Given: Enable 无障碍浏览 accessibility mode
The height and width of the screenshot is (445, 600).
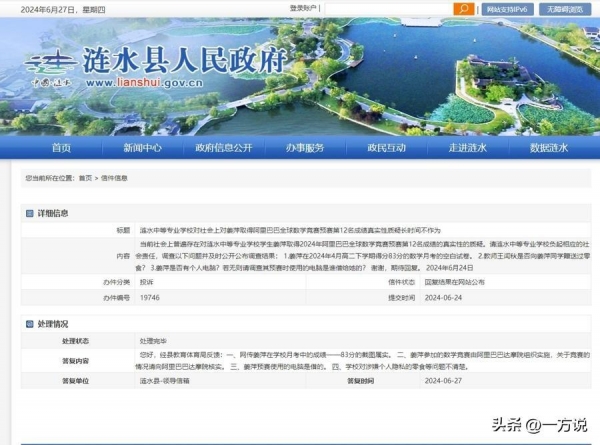Looking at the screenshot, I should click(567, 9).
